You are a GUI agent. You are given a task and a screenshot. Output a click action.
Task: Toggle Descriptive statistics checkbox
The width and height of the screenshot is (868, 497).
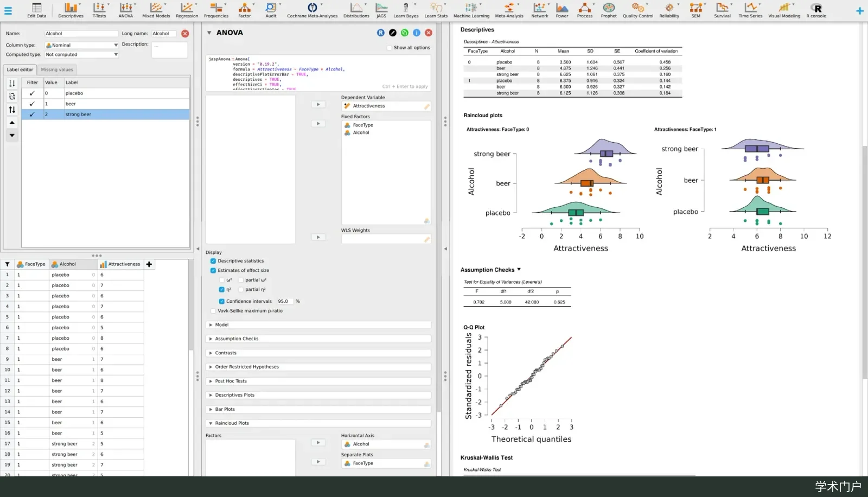coord(213,261)
